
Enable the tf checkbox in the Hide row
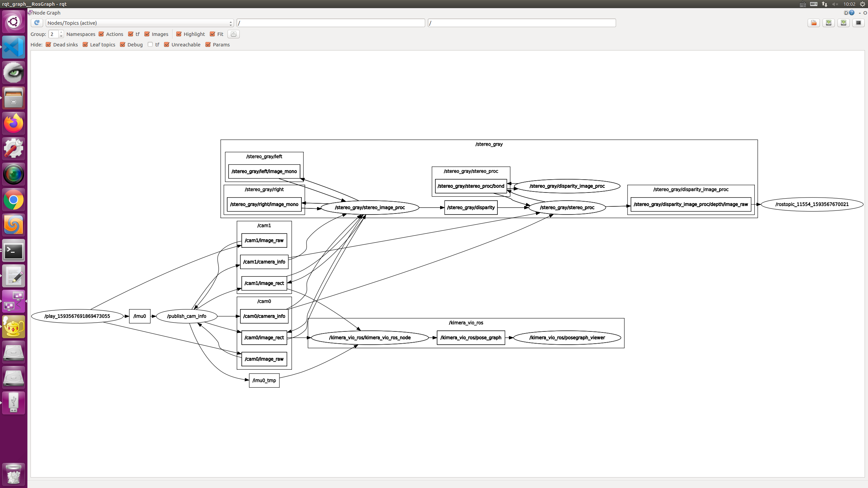[x=150, y=44]
